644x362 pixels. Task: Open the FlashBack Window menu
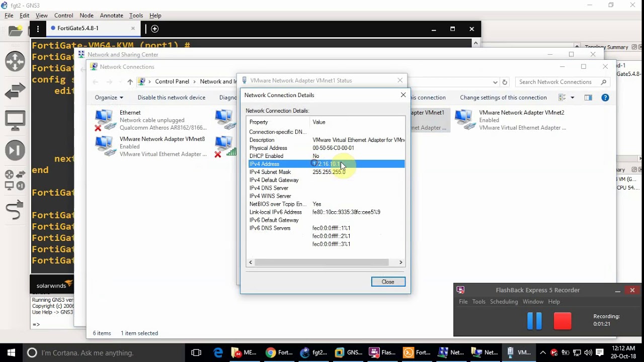coord(533,302)
